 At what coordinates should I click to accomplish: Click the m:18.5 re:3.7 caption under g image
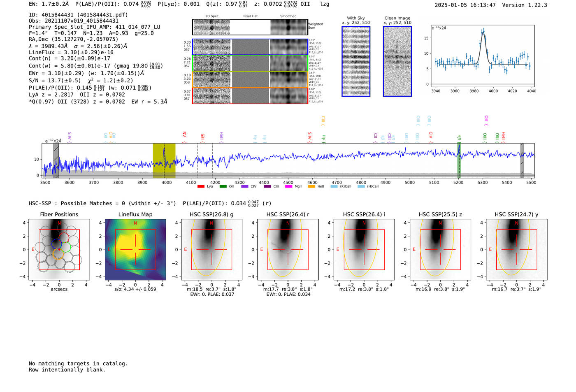coord(211,289)
